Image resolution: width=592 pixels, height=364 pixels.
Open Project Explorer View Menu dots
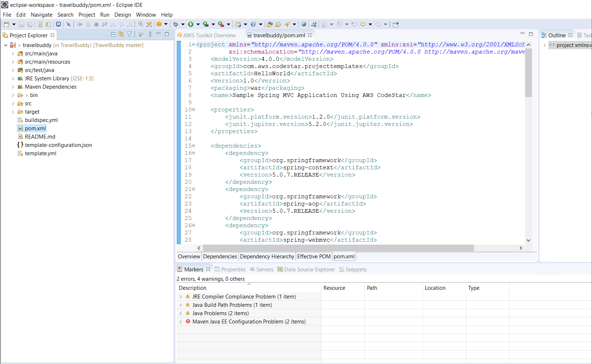point(150,34)
